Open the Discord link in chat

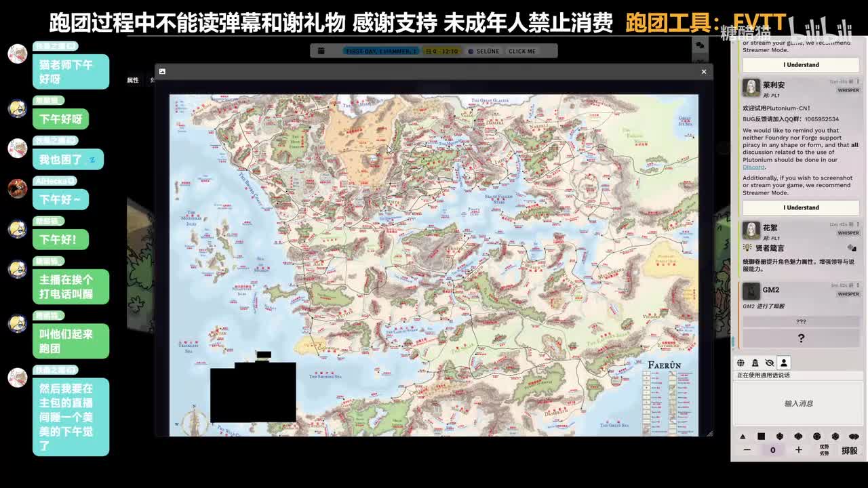[x=753, y=167]
